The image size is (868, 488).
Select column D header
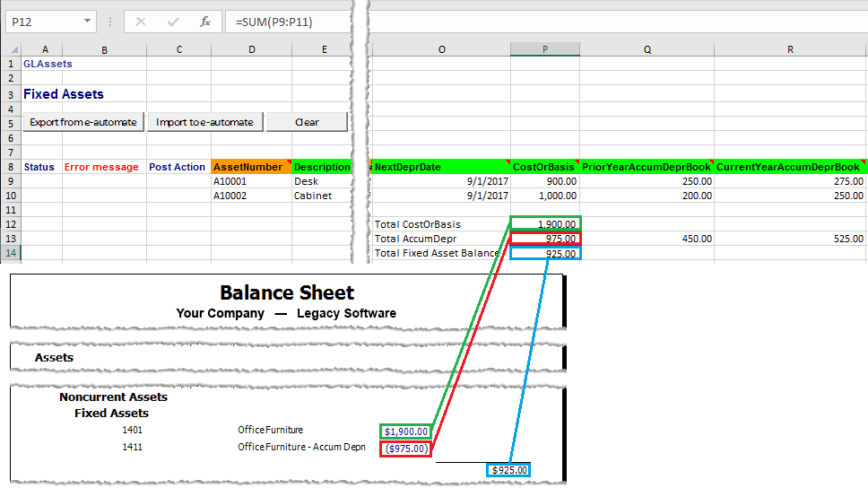point(251,49)
